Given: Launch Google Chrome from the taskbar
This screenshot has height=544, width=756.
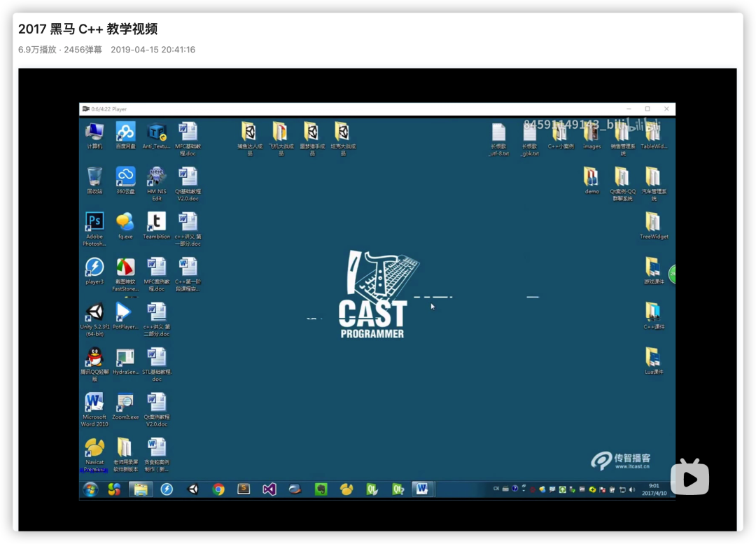Looking at the screenshot, I should (x=218, y=489).
